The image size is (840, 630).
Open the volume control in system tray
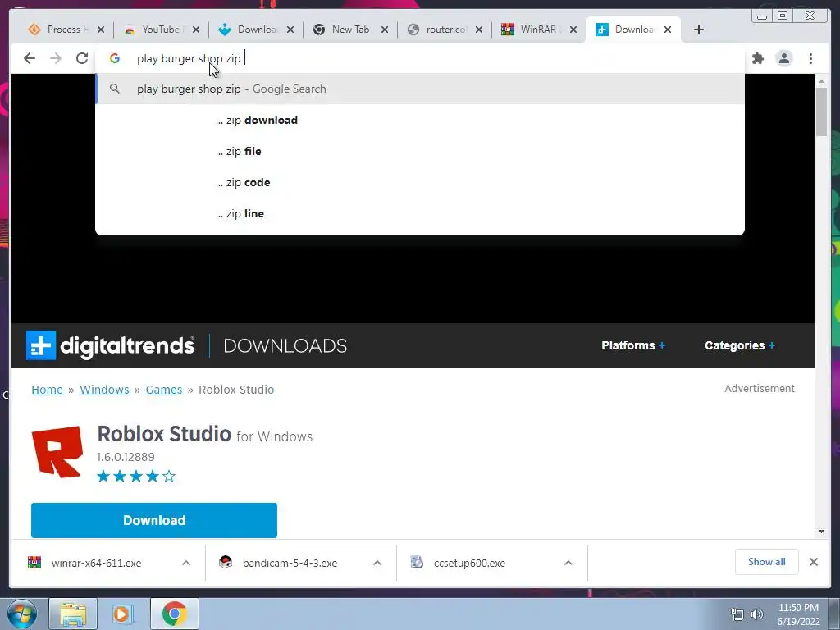click(757, 614)
